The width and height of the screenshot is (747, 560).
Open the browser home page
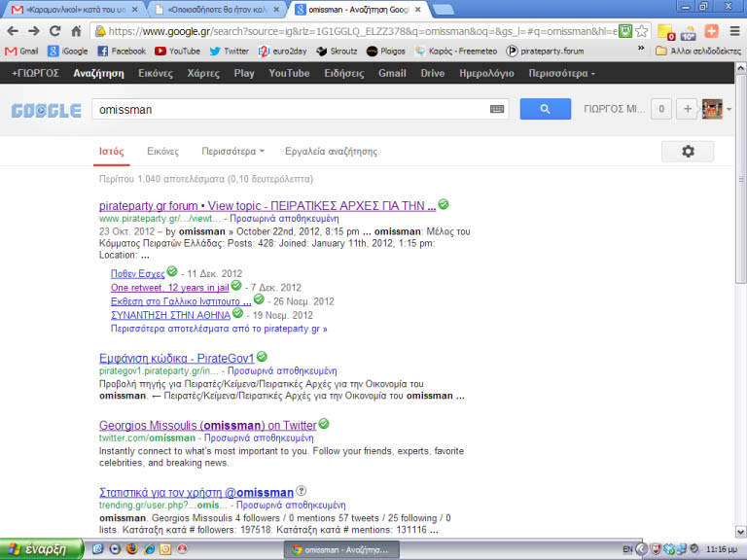pyautogui.click(x=76, y=31)
